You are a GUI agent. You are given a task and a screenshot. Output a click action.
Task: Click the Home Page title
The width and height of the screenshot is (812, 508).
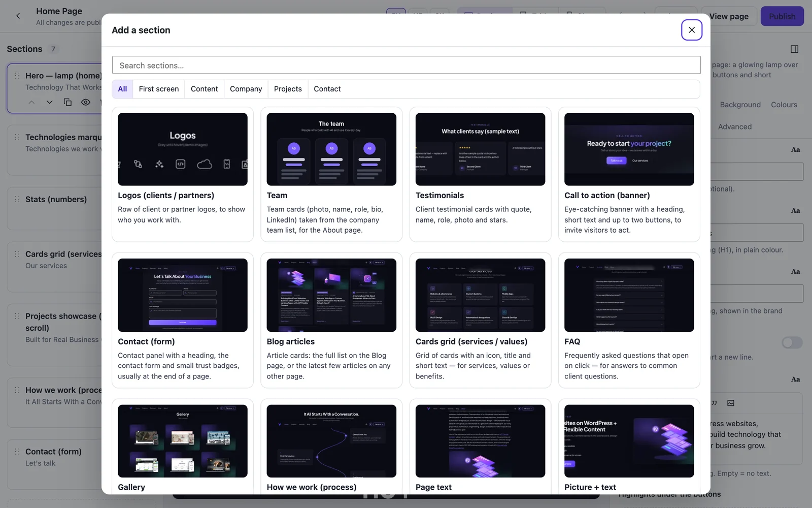coord(59,11)
